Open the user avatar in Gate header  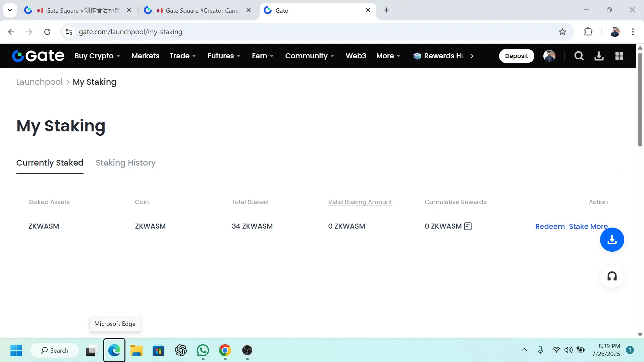pos(549,56)
